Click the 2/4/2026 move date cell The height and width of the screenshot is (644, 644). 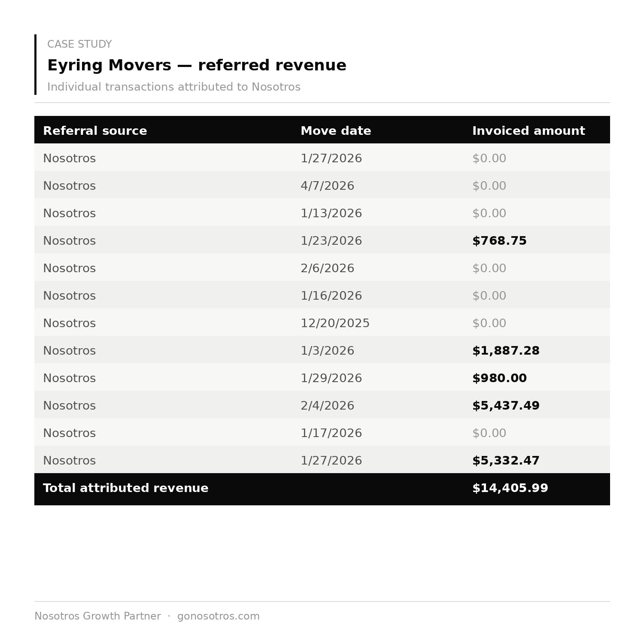327,406
